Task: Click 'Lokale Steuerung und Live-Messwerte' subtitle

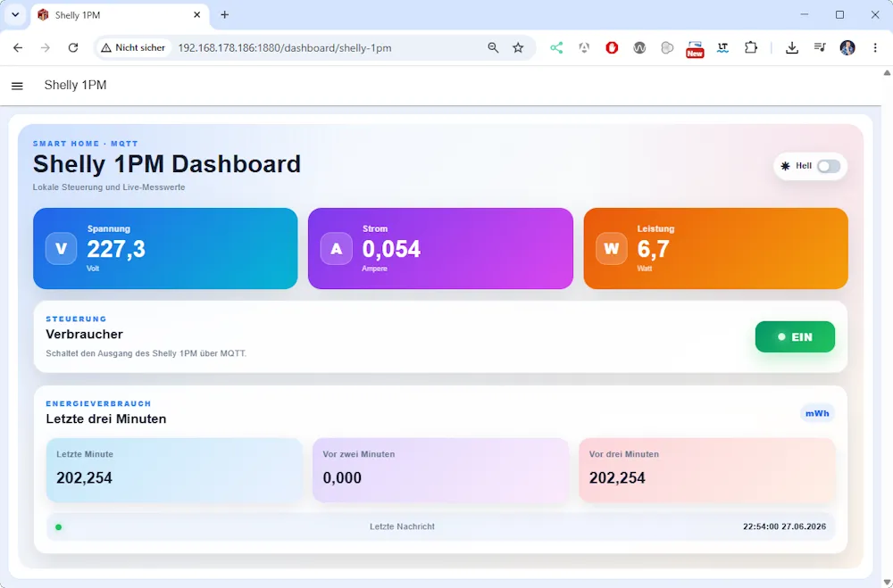Action: tap(109, 187)
